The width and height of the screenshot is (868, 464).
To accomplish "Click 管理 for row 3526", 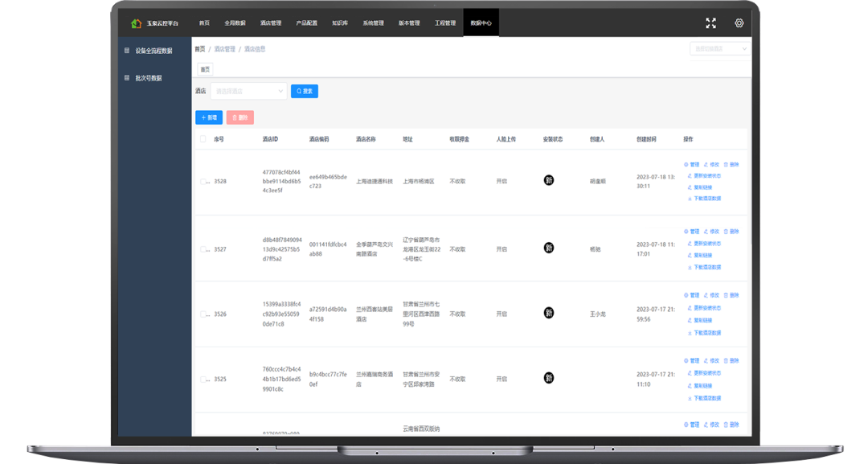I will click(x=691, y=295).
